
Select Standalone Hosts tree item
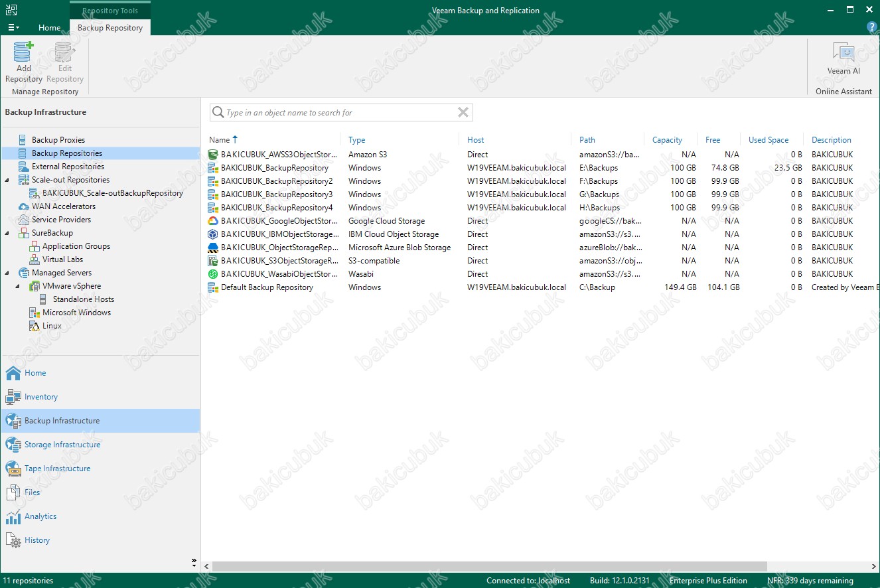pyautogui.click(x=83, y=299)
